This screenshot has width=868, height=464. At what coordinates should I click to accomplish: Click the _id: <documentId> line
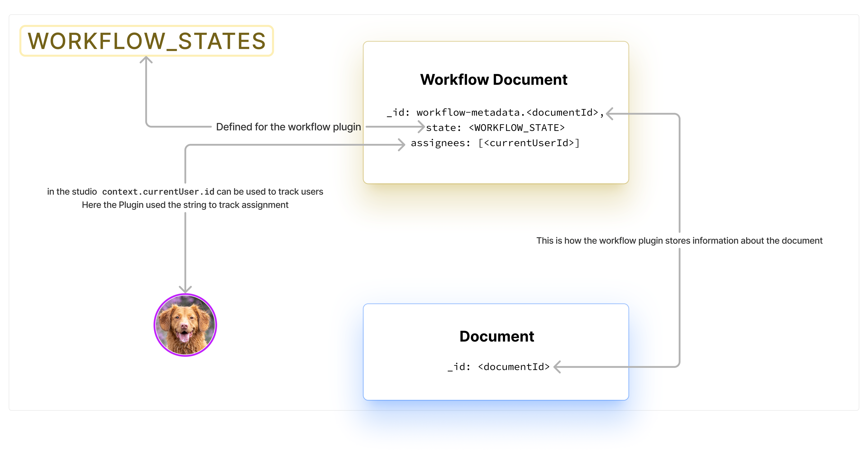pyautogui.click(x=498, y=367)
